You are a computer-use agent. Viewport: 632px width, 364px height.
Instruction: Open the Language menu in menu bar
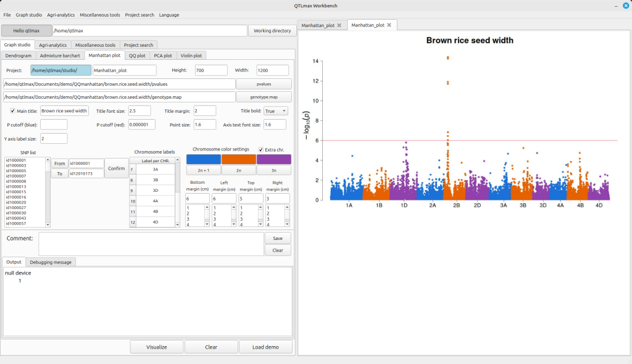[169, 15]
